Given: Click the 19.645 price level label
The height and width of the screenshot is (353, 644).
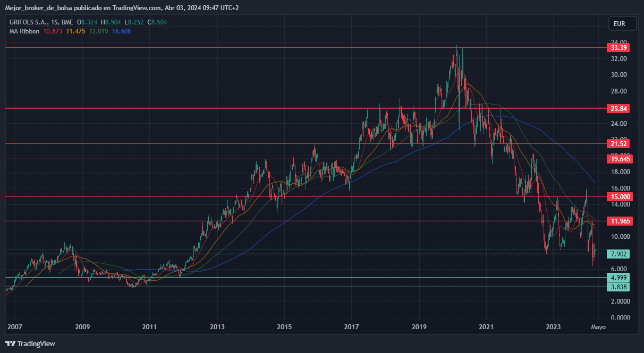Looking at the screenshot, I should tap(621, 159).
